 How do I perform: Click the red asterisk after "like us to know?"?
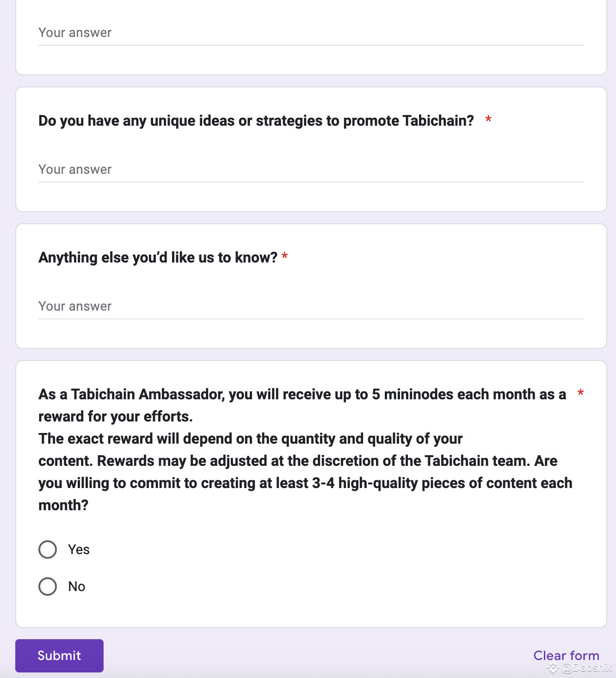point(285,257)
